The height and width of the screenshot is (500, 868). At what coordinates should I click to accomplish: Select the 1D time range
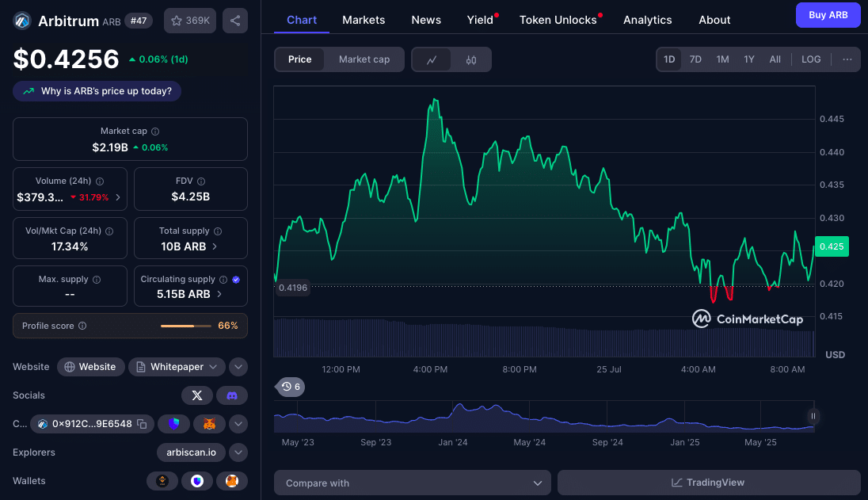pos(669,59)
